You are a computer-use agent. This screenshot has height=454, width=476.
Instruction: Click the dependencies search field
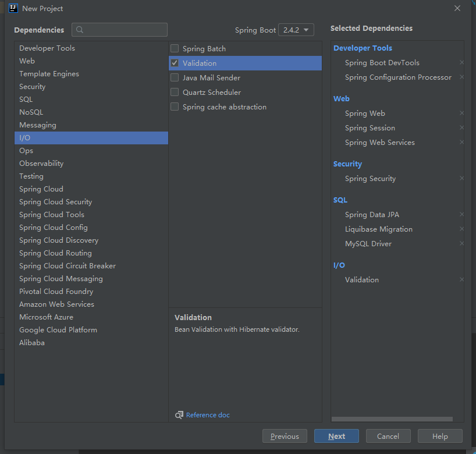pyautogui.click(x=120, y=30)
